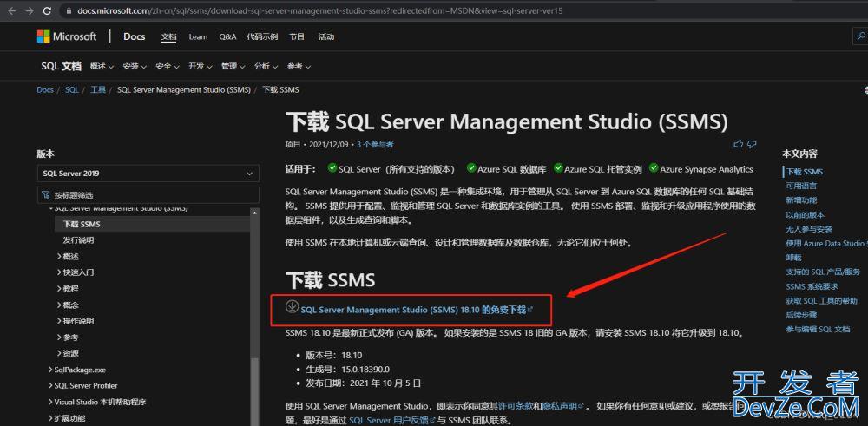Click the search magnifier icon at top right

[861, 36]
